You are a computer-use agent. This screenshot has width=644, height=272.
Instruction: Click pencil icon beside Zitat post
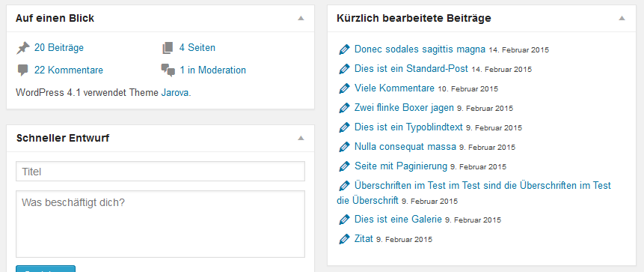(x=344, y=239)
